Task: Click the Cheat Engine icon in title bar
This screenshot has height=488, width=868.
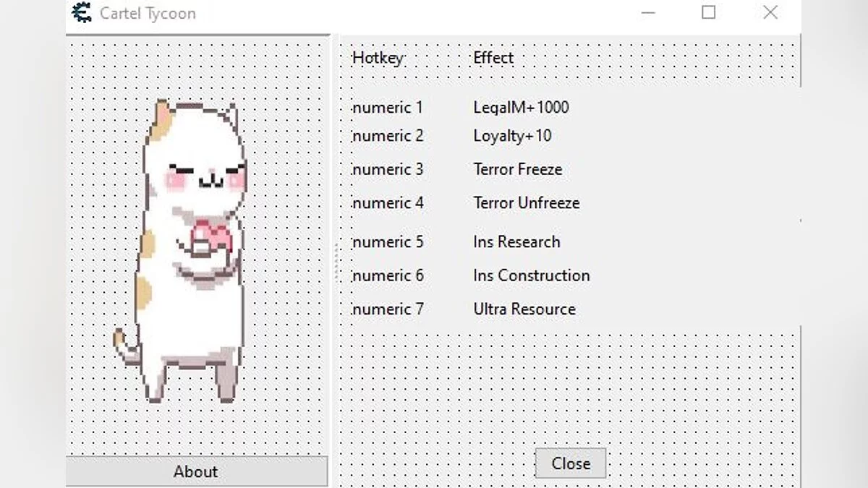Action: pyautogui.click(x=82, y=12)
